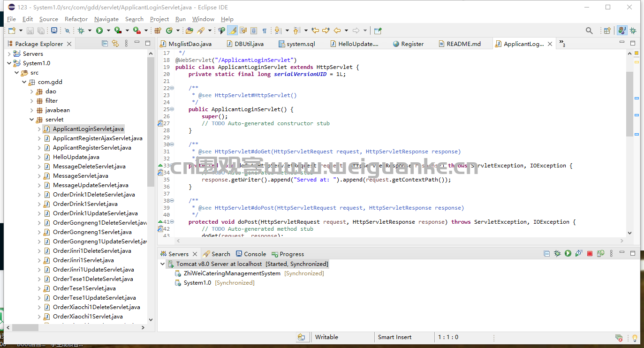Click the Coverage run icon in toolbar
Image resolution: width=644 pixels, height=348 pixels.
[118, 30]
